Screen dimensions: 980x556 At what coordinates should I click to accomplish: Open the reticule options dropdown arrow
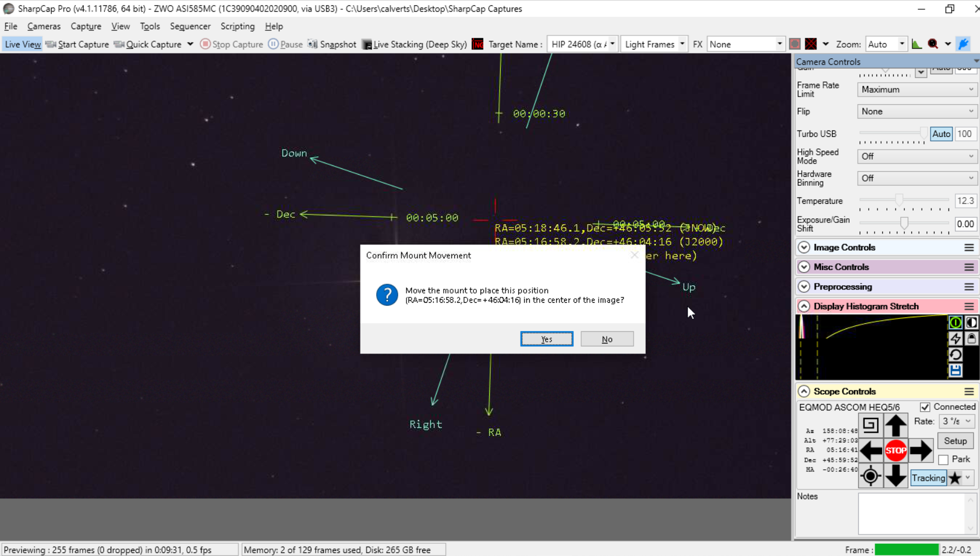826,44
